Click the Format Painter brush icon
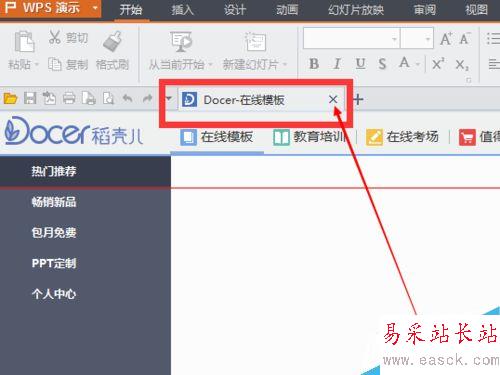Screen dimensions: 500x375 113,41
